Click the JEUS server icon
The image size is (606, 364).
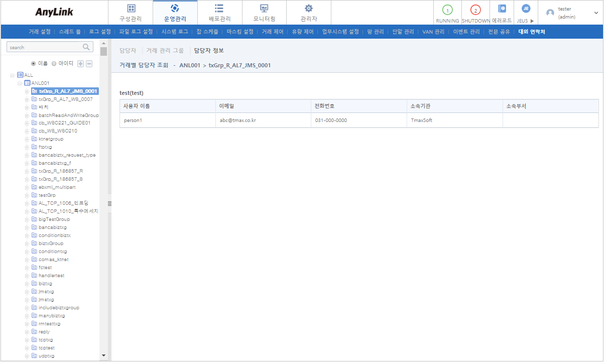coord(526,9)
